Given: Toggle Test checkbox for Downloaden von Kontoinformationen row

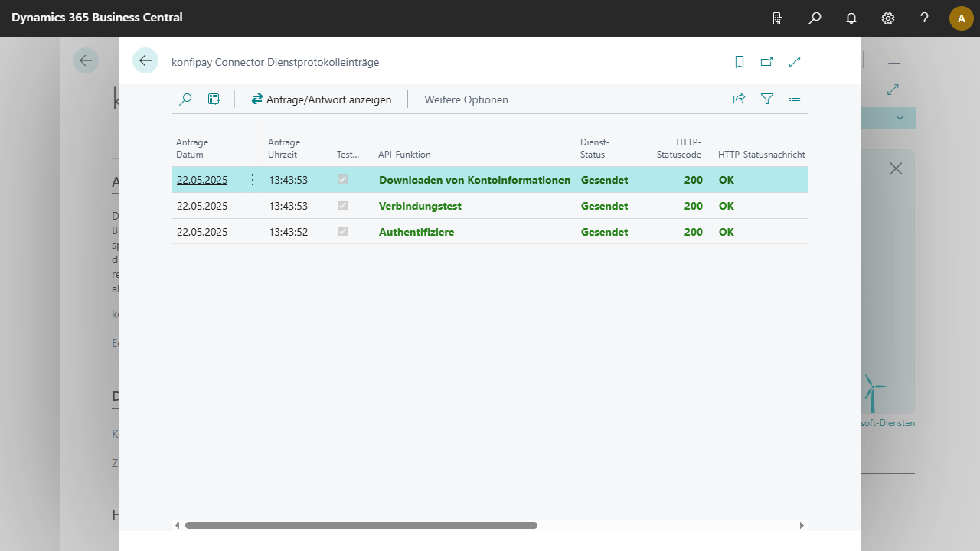Looking at the screenshot, I should (x=342, y=180).
